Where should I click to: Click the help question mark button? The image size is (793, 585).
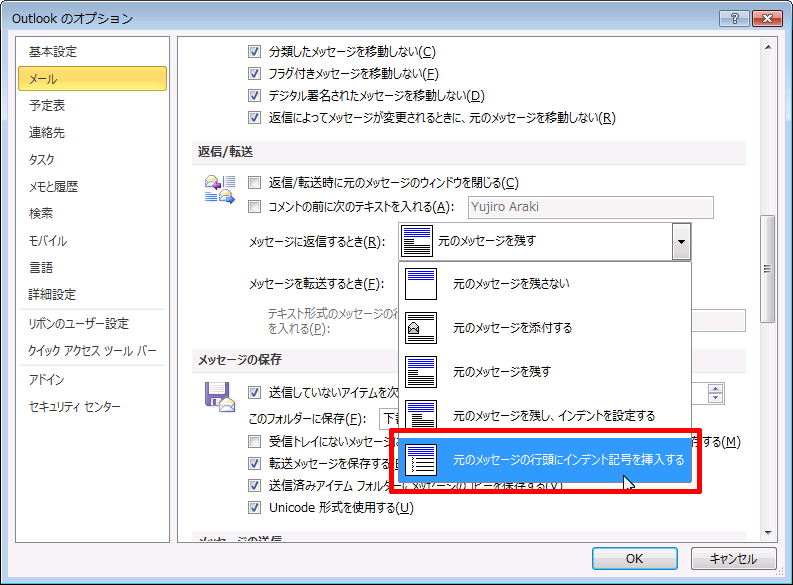coord(734,19)
